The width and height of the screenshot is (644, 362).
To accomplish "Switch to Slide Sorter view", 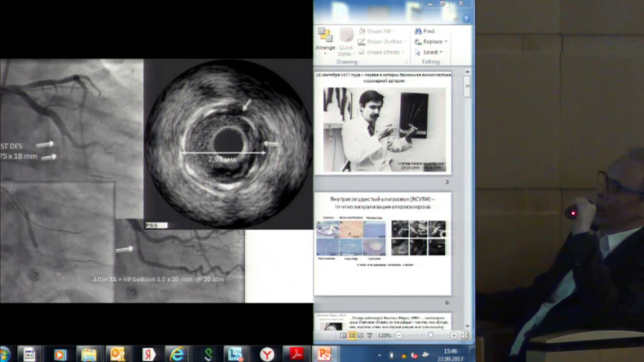I will coord(352,335).
